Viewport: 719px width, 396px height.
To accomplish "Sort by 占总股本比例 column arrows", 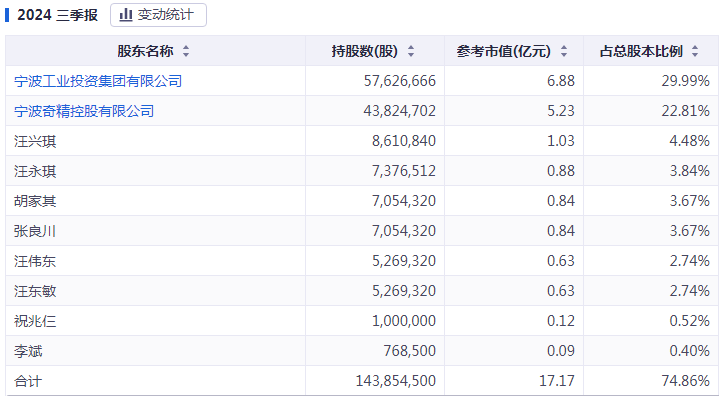I will pyautogui.click(x=695, y=51).
